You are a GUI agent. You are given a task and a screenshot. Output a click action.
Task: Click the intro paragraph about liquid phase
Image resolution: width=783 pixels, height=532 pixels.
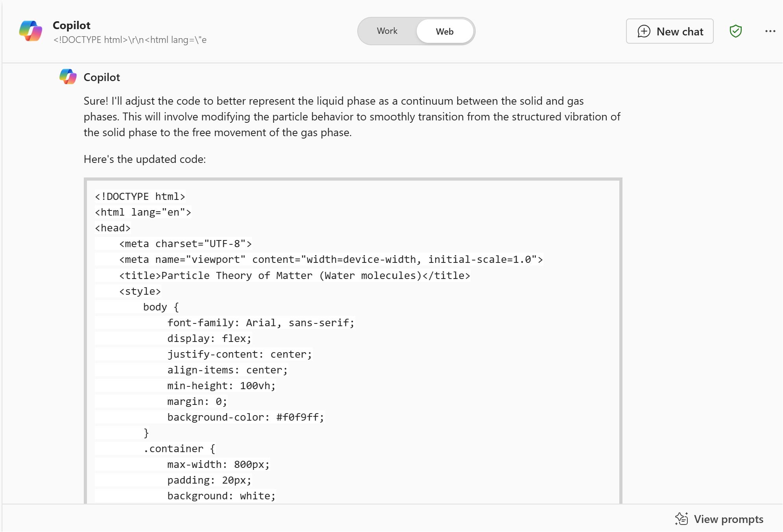point(352,116)
